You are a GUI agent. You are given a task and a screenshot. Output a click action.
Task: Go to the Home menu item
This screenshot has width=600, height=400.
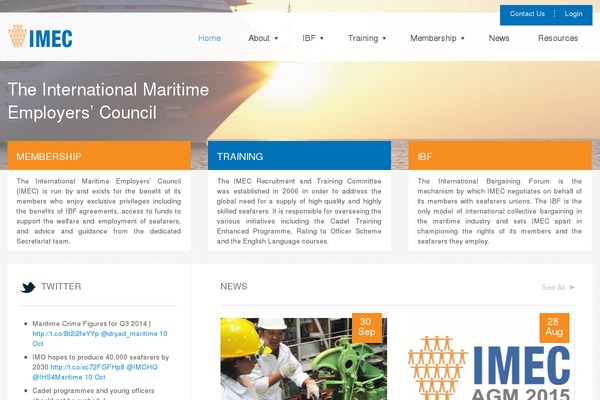pyautogui.click(x=209, y=38)
